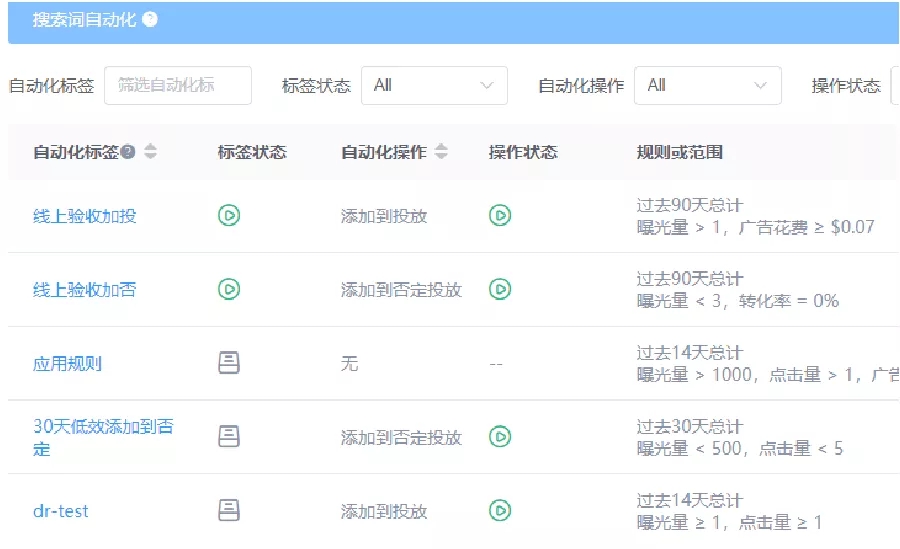Open the 应用规则 automation label
Image resolution: width=900 pixels, height=549 pixels.
click(67, 364)
